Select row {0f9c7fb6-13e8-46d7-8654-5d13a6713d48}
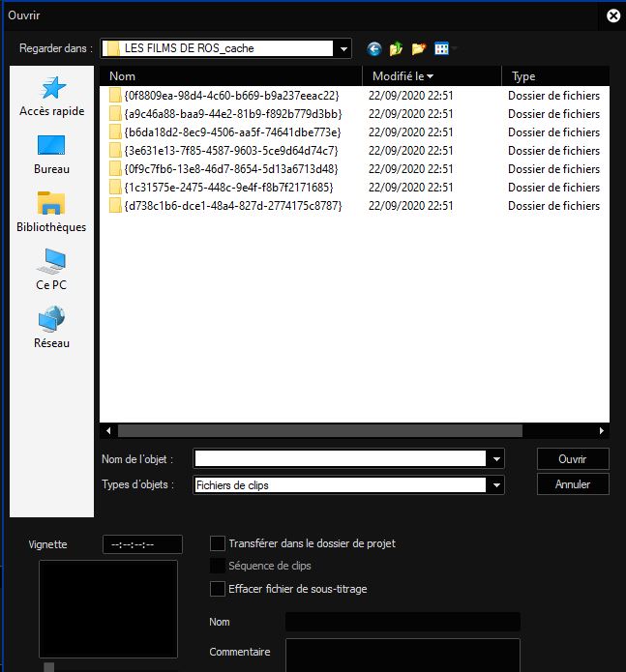This screenshot has width=626, height=672. pyautogui.click(x=354, y=169)
